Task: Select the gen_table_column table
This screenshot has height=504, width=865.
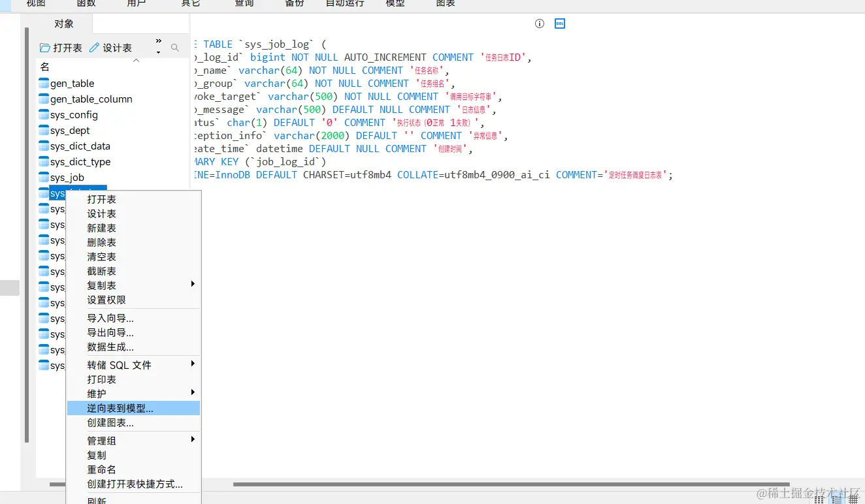Action: 86,99
